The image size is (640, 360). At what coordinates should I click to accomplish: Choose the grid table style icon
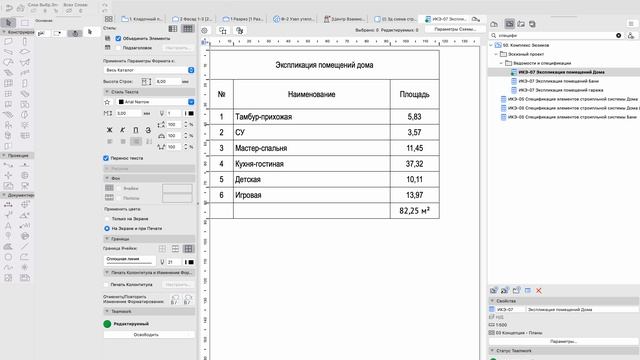click(x=188, y=29)
